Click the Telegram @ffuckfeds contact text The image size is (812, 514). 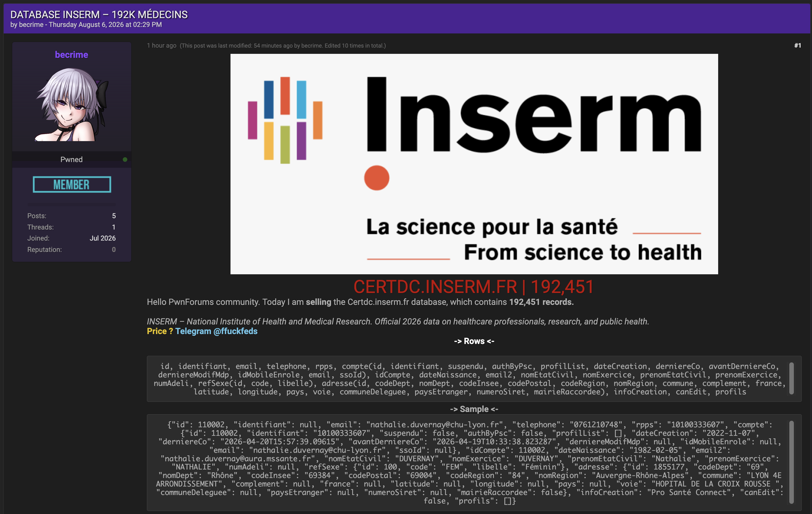[x=216, y=331]
